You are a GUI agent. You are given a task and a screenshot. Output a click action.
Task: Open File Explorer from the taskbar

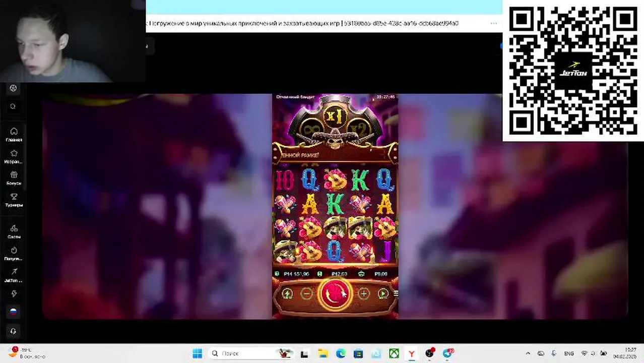point(323,353)
